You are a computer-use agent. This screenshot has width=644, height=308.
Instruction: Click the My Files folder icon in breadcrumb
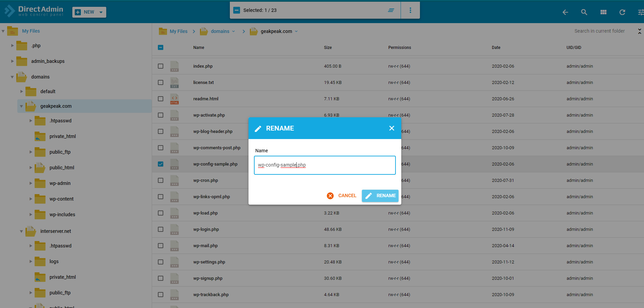pyautogui.click(x=163, y=31)
